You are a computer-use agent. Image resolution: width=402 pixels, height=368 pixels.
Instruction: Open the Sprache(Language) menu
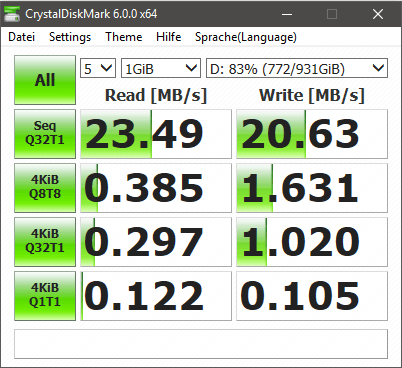tap(246, 37)
